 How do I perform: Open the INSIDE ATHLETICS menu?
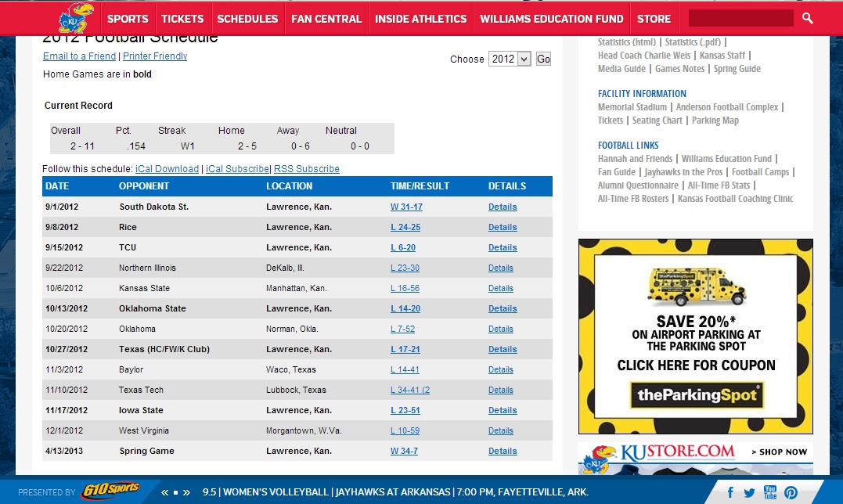[x=420, y=19]
